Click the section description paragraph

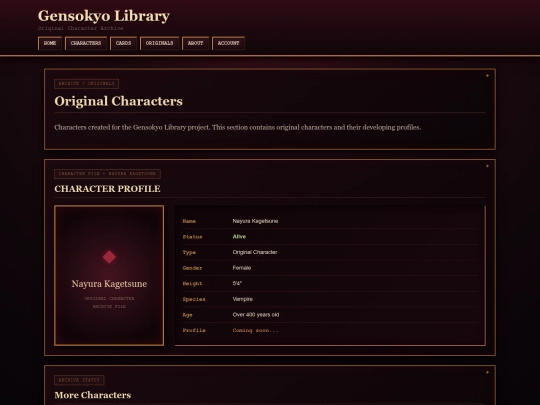point(238,127)
